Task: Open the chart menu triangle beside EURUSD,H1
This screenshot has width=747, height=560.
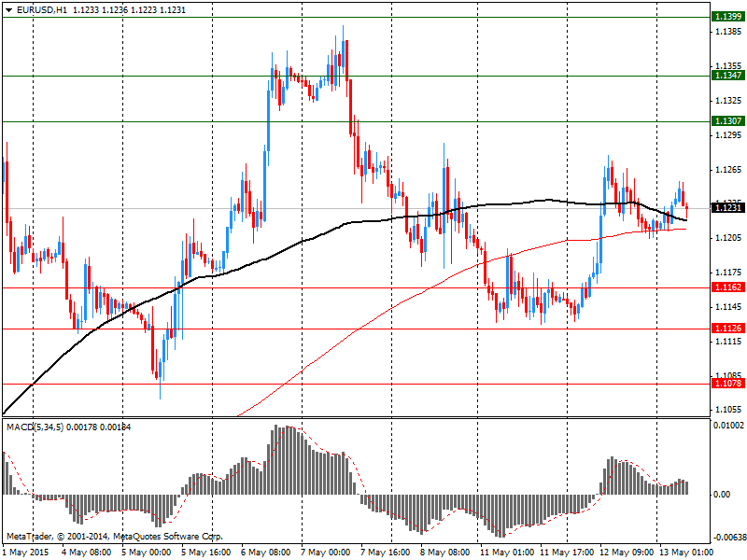Action: (x=9, y=9)
